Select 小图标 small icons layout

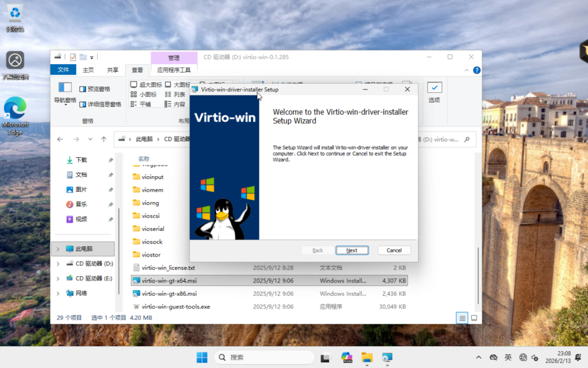144,94
